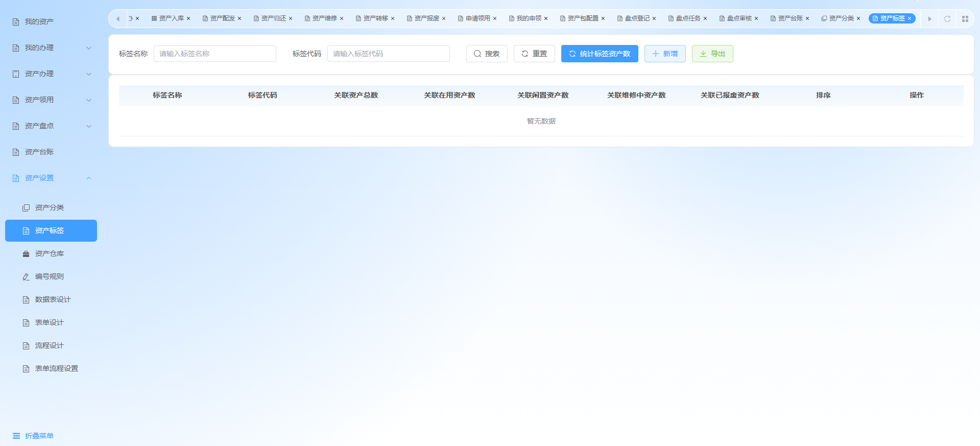Image resolution: width=980 pixels, height=446 pixels.
Task: Click the 关联资产总数 column header
Action: 356,95
